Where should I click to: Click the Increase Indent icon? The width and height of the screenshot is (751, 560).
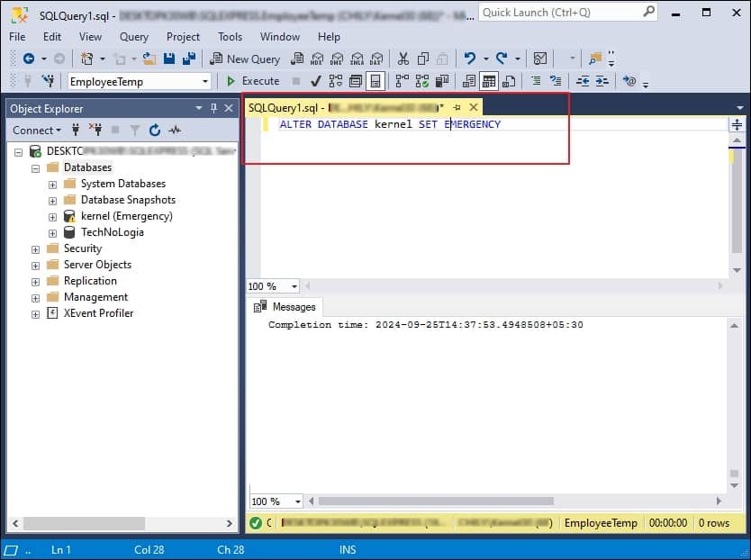point(602,81)
